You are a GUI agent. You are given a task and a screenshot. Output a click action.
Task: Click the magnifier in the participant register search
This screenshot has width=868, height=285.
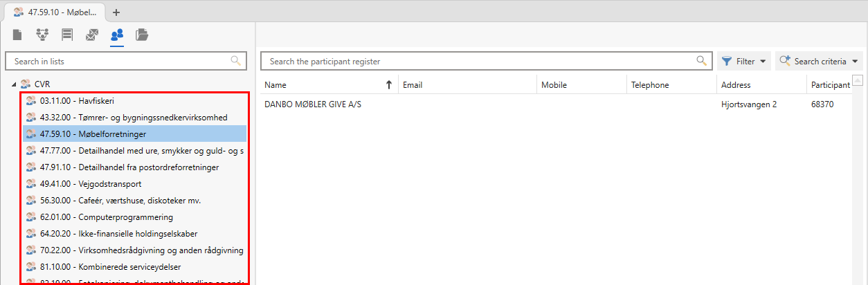point(702,61)
